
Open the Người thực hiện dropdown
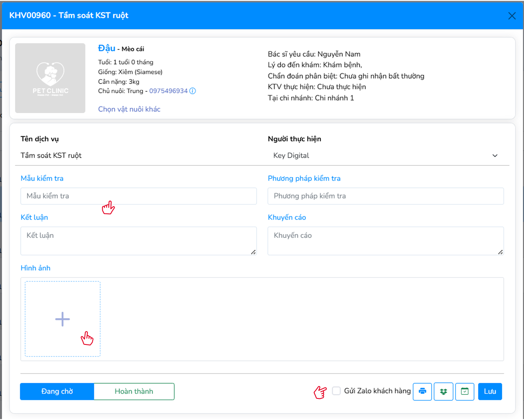click(x=384, y=155)
